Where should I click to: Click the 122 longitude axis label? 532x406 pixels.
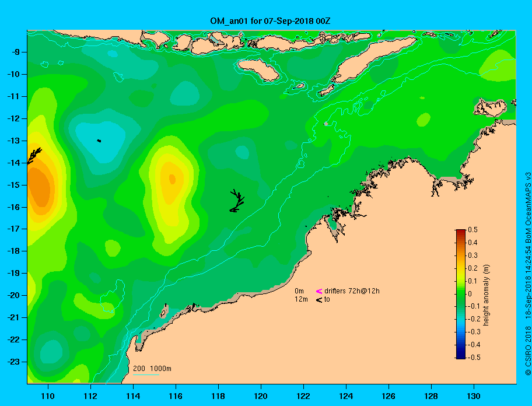pyautogui.click(x=303, y=396)
